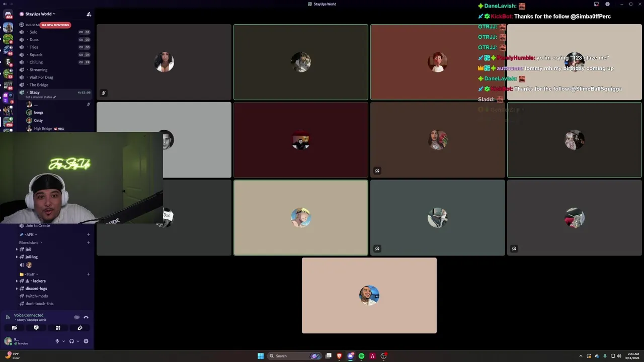Open the Wait For Drag channel
Image resolution: width=644 pixels, height=362 pixels.
(55, 77)
